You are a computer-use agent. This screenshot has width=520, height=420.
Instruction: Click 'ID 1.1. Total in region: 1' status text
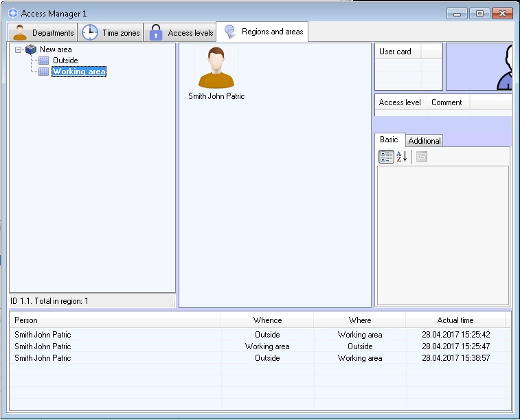pos(49,301)
